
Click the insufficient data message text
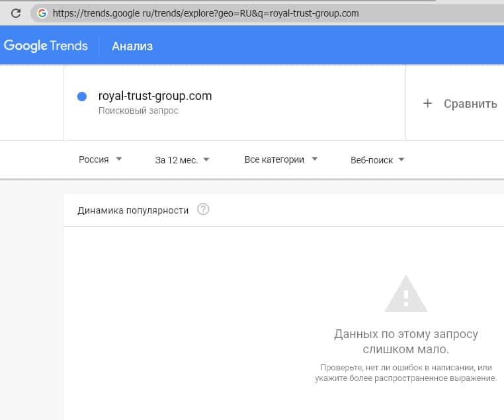[405, 341]
